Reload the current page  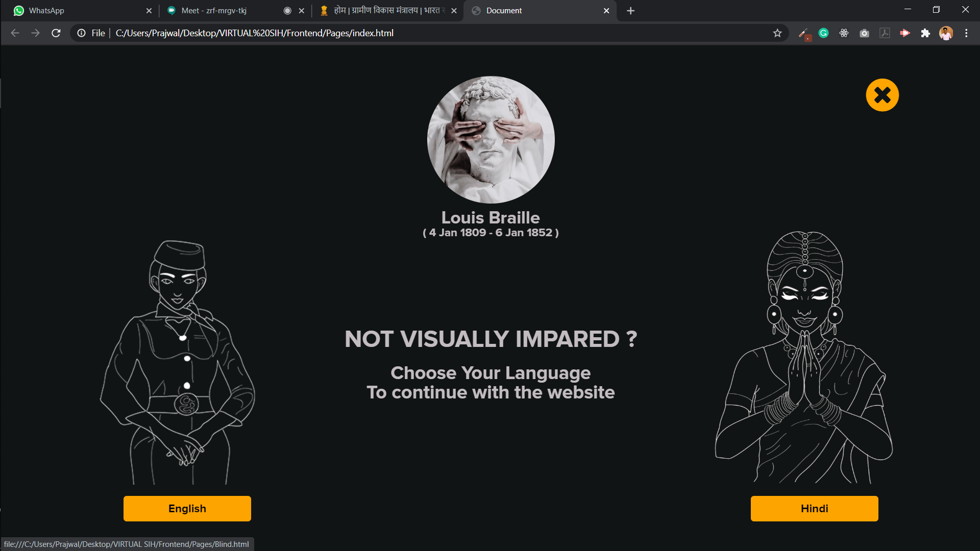click(x=56, y=33)
